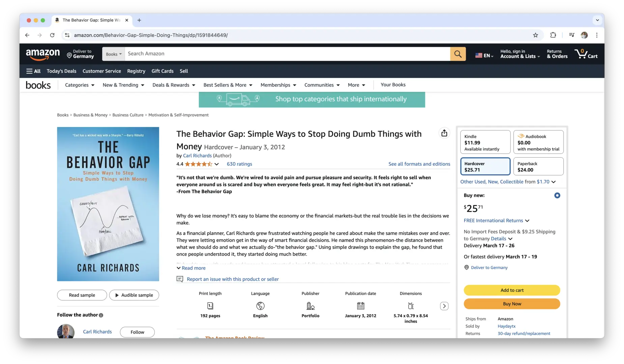Click the info icon next to Follow the author
Screen dimensions: 624x364
pos(101,315)
